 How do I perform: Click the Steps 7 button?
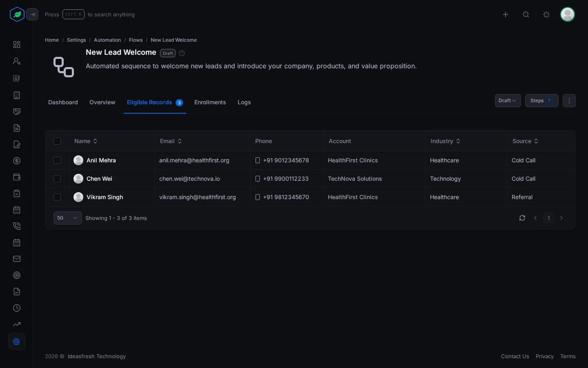coord(541,101)
